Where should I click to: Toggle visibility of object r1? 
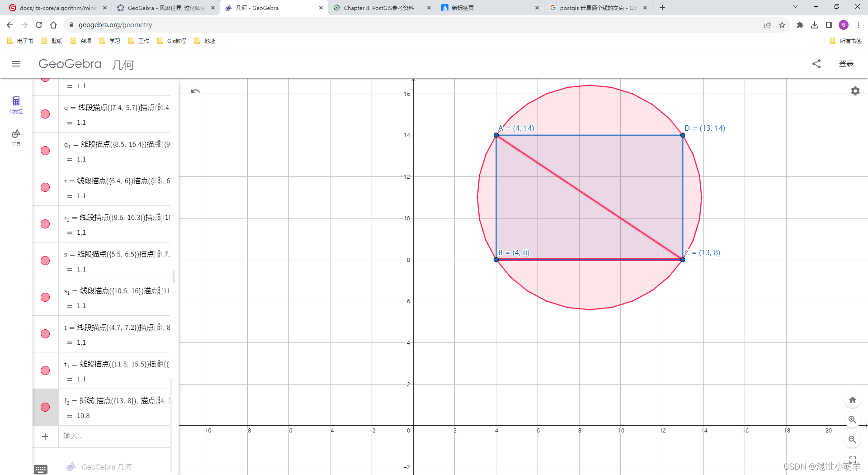tap(45, 224)
